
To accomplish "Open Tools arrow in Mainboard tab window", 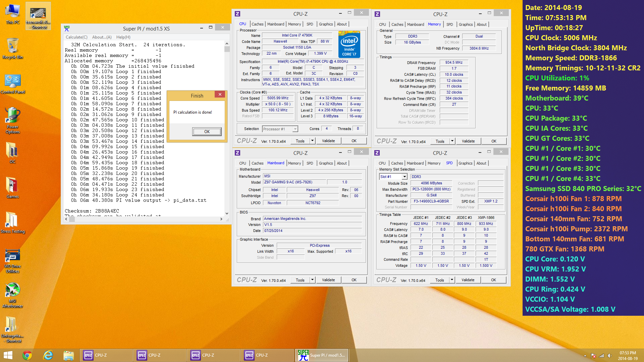I will click(312, 280).
